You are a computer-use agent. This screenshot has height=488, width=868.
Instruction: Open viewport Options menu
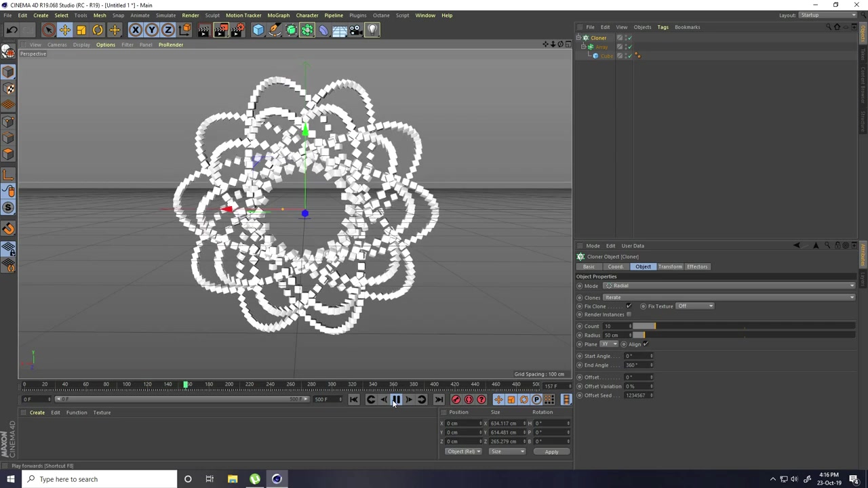pyautogui.click(x=105, y=45)
